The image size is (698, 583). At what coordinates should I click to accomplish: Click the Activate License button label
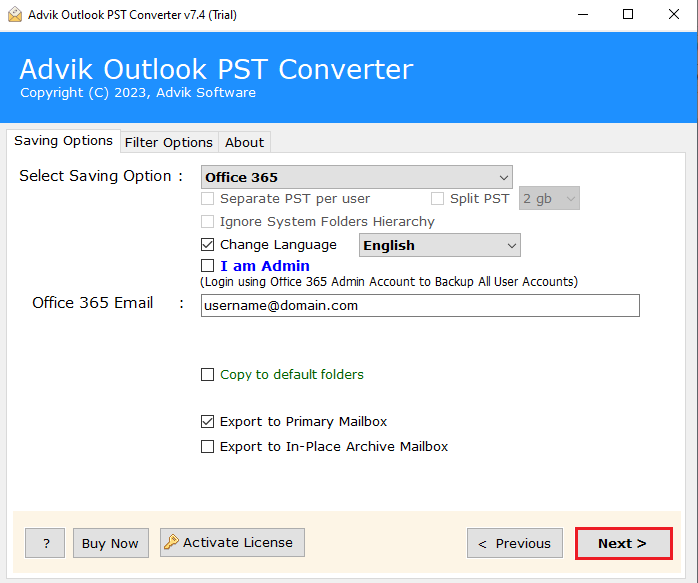point(238,543)
